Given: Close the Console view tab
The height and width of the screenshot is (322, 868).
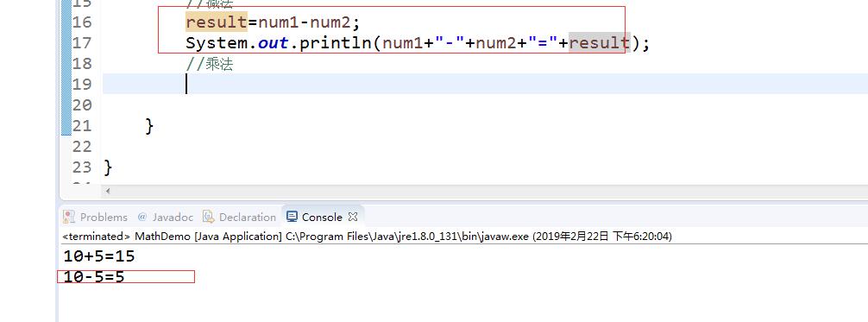Looking at the screenshot, I should (353, 216).
